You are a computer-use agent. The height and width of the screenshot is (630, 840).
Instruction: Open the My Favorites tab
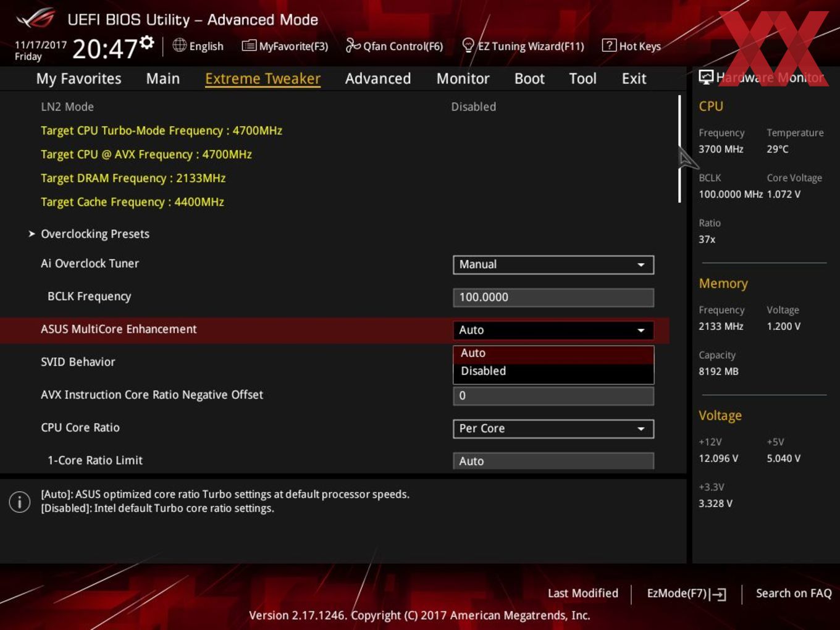(78, 78)
